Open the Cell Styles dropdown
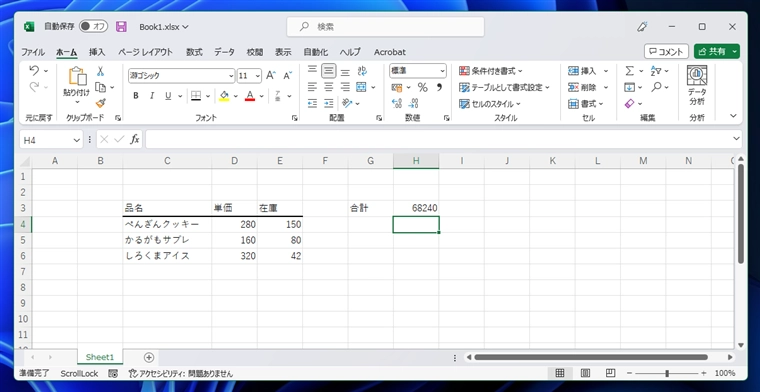This screenshot has height=392, width=760. 490,104
